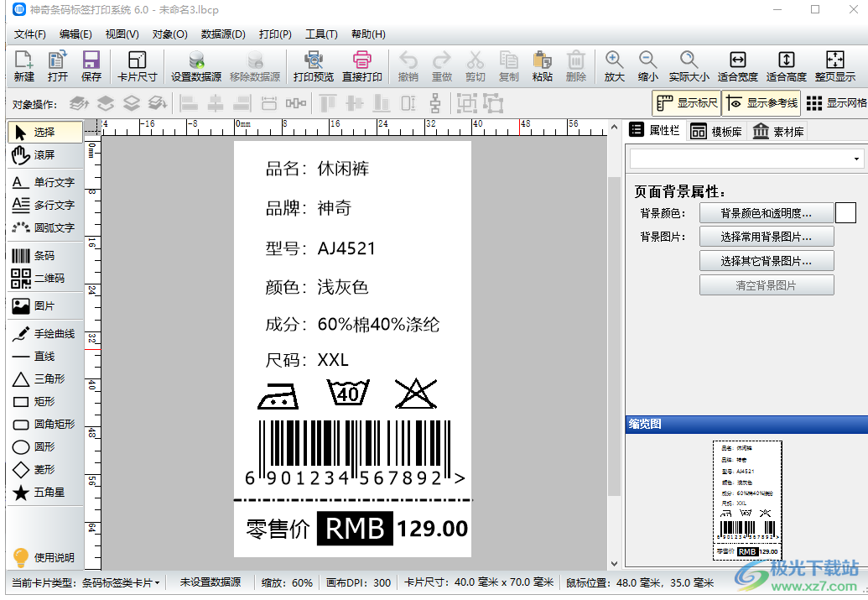Activate the 滚屏 hand tool

pyautogui.click(x=45, y=155)
